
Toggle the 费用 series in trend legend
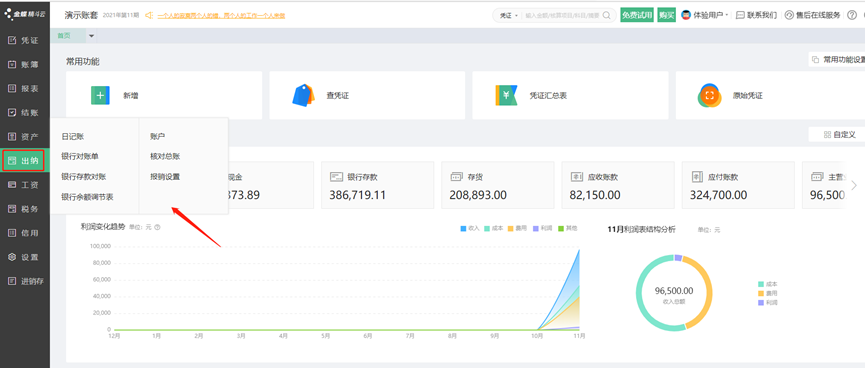pos(517,228)
